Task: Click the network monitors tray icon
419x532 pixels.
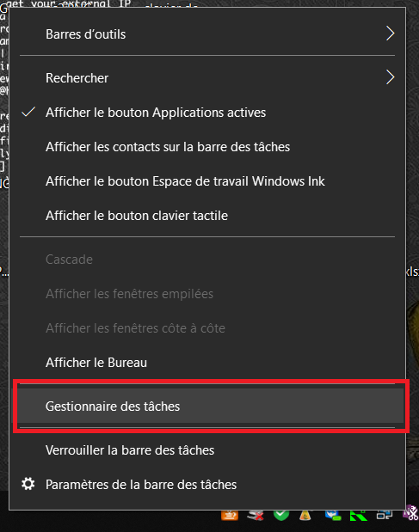Action: coord(385,515)
